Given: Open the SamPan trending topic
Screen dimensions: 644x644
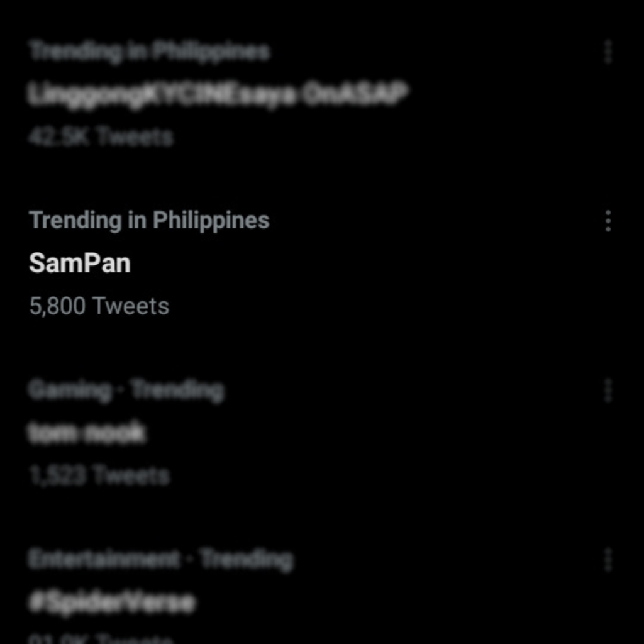Looking at the screenshot, I should coord(80,263).
